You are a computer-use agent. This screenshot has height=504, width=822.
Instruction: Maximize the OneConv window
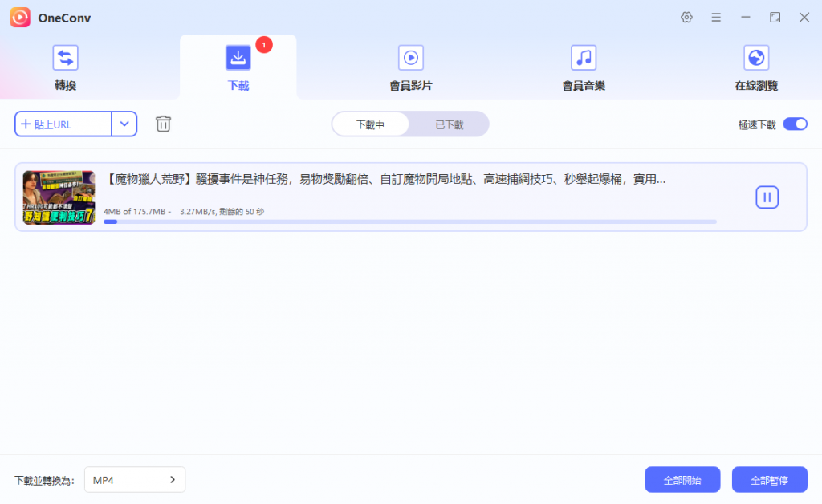(x=775, y=18)
